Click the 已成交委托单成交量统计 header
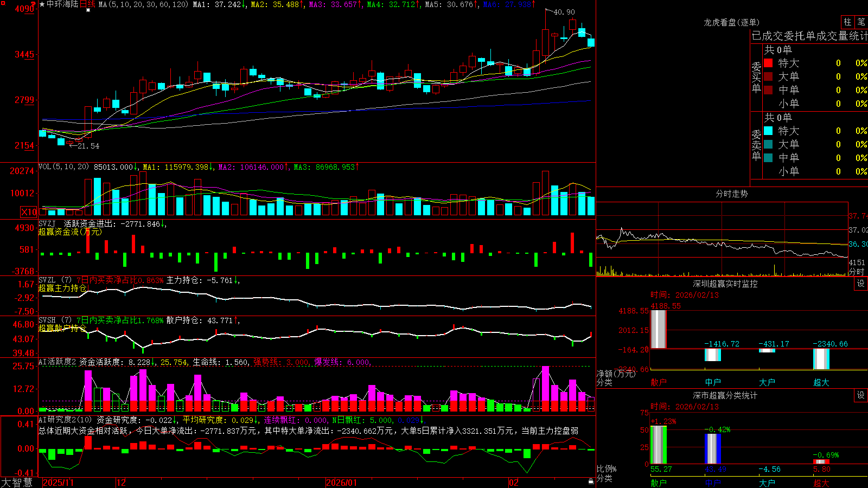 [x=809, y=36]
